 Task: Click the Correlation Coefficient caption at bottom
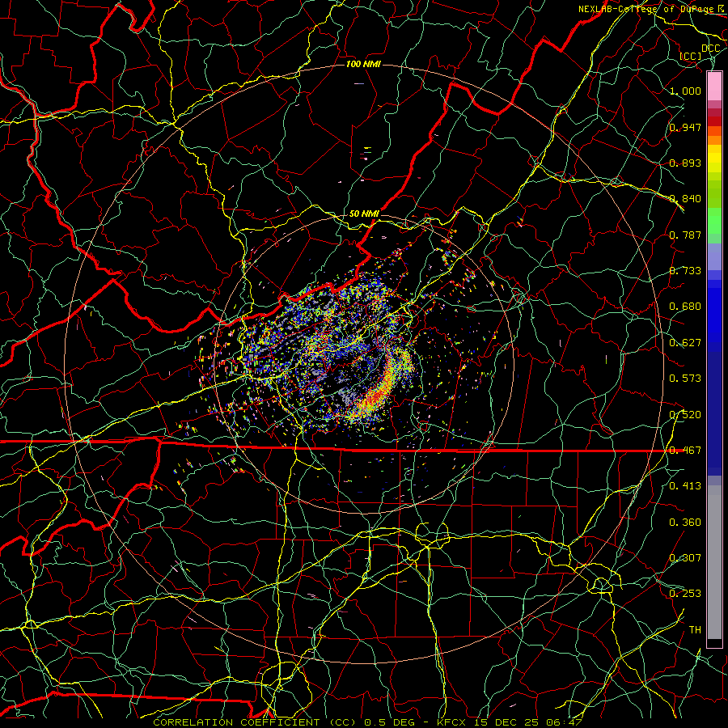[368, 722]
